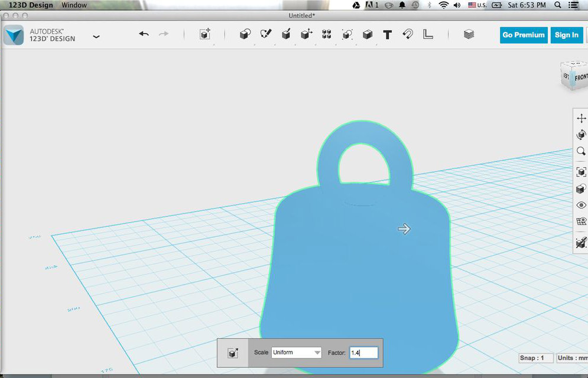Open the Scale type Uniform dropdown
The height and width of the screenshot is (378, 588).
[x=296, y=353]
